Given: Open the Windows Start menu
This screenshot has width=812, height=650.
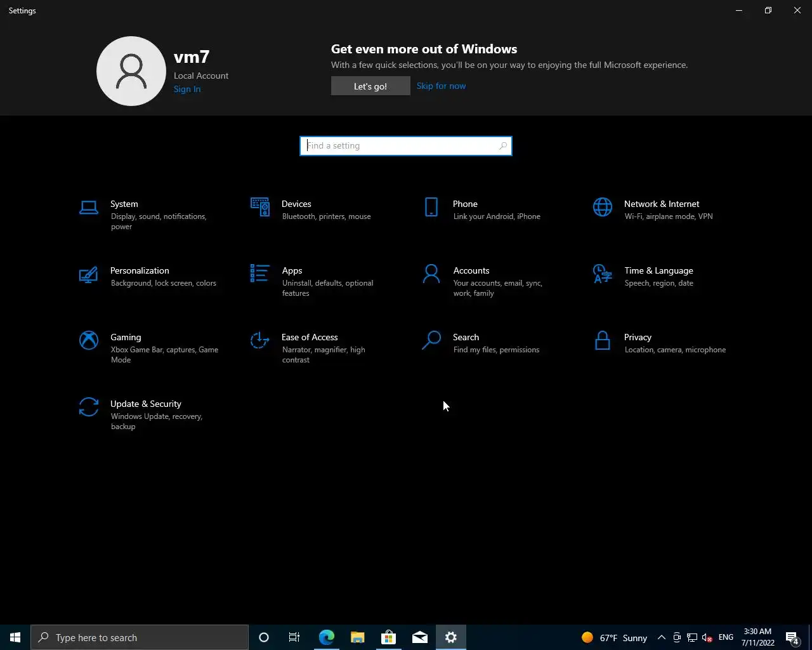Looking at the screenshot, I should pyautogui.click(x=15, y=637).
